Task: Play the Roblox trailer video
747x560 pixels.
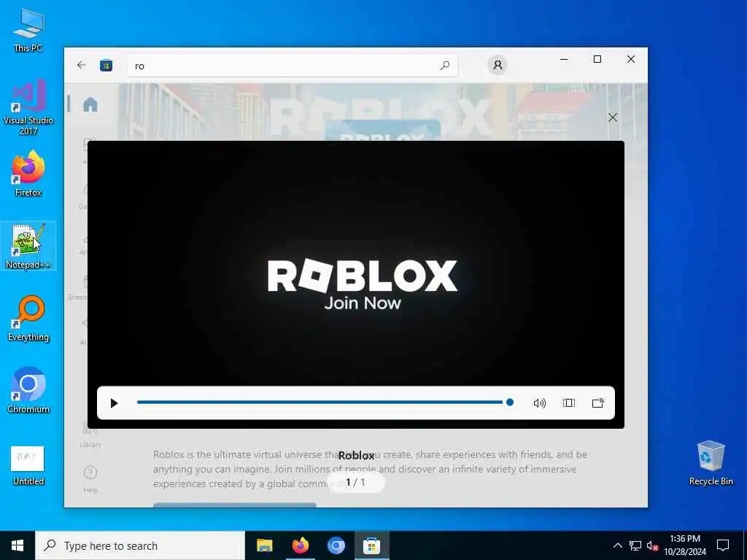Action: [x=114, y=403]
